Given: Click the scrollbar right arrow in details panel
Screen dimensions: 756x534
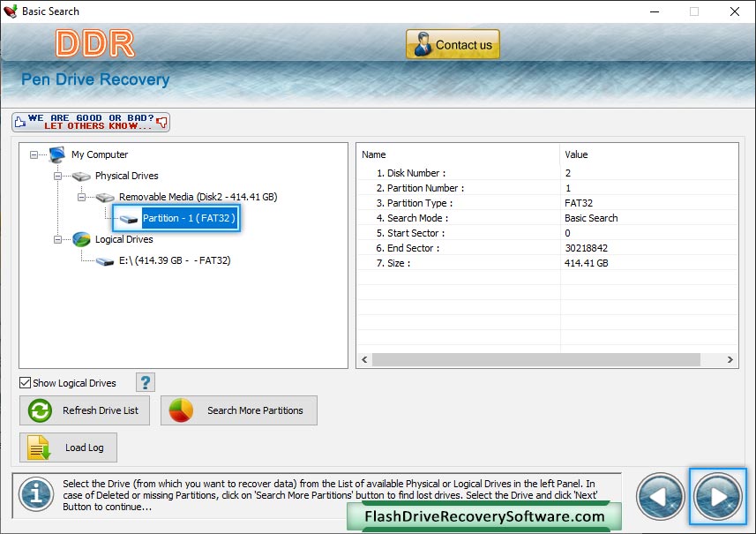Looking at the screenshot, I should (730, 359).
